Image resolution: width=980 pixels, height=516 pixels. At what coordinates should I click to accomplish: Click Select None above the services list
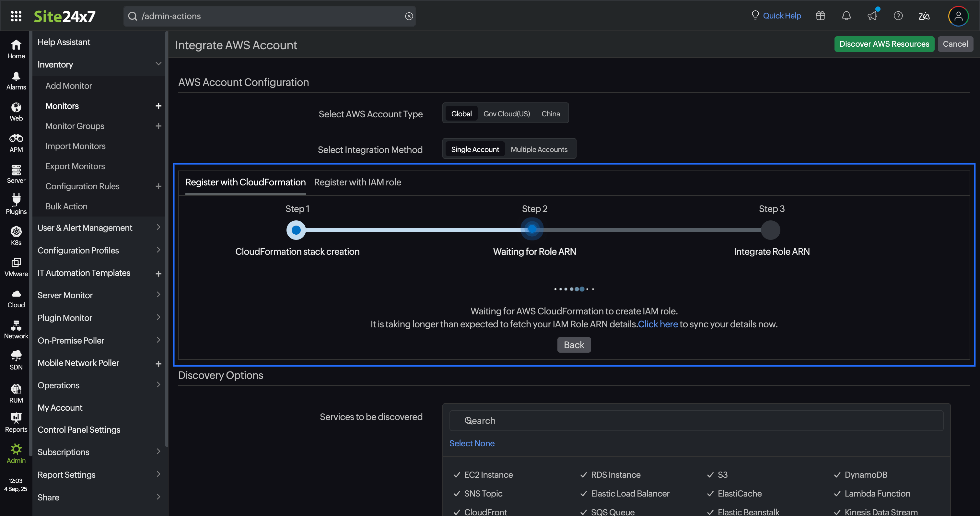pyautogui.click(x=472, y=443)
